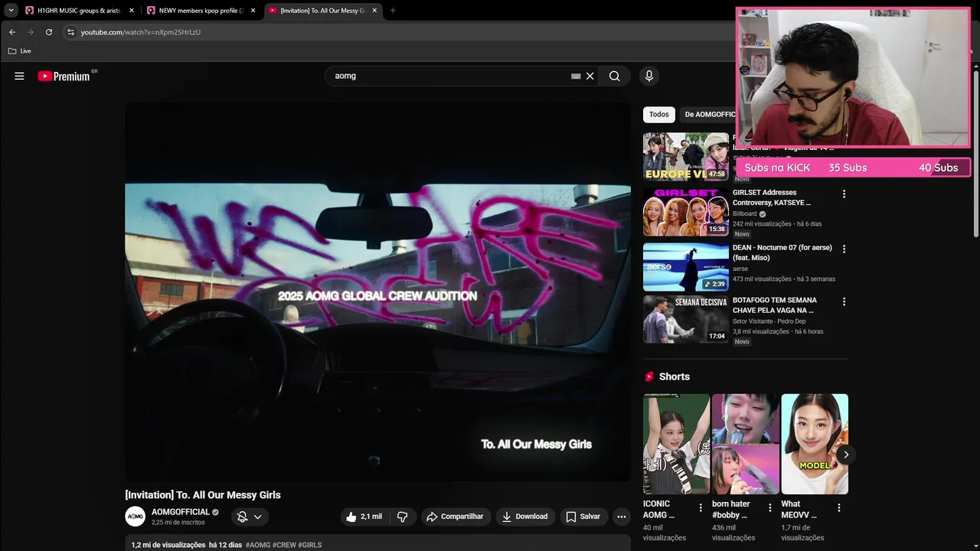980x551 pixels.
Task: Click the page vertical scrollbar
Action: (x=976, y=153)
